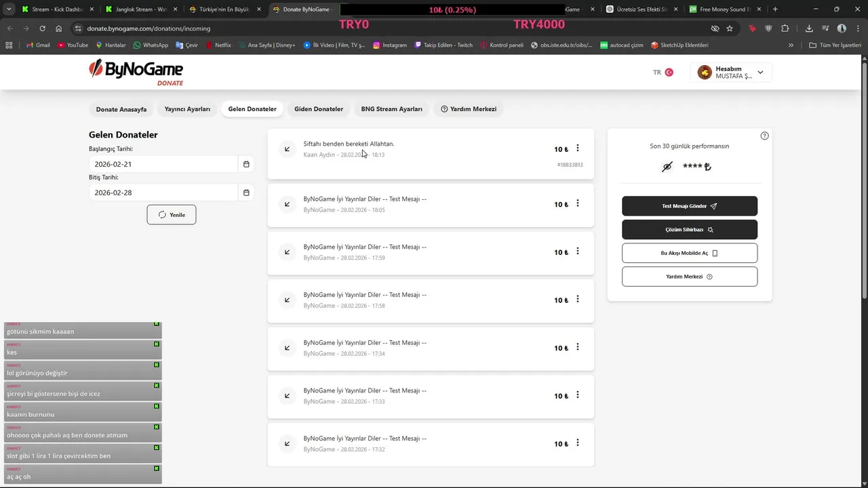This screenshot has width=868, height=488.
Task: Click incoming arrow icon on 17:59 donation
Action: pyautogui.click(x=288, y=252)
